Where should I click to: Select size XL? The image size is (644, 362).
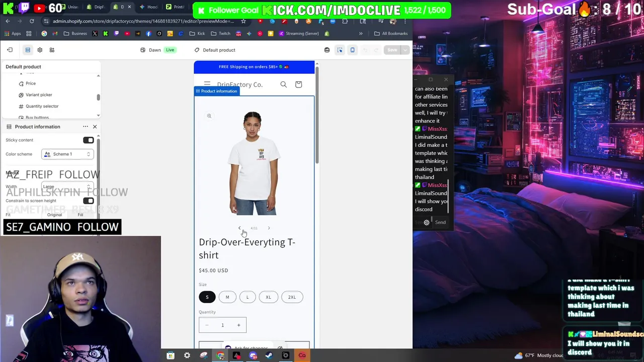(x=268, y=297)
